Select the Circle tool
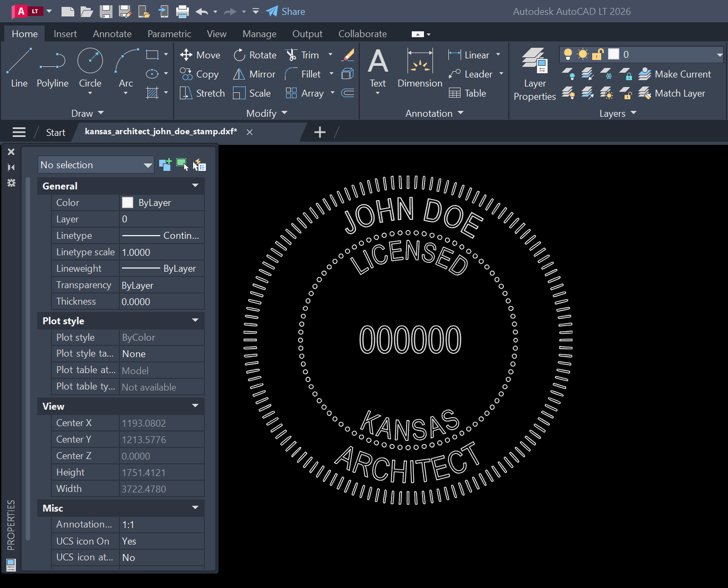Image resolution: width=728 pixels, height=588 pixels. point(90,67)
